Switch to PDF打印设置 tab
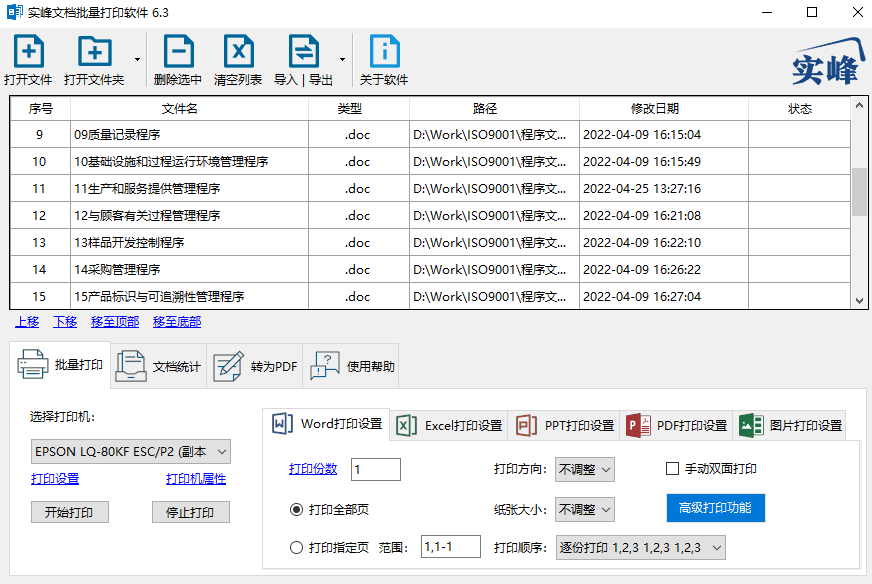This screenshot has width=872, height=584. (x=676, y=426)
